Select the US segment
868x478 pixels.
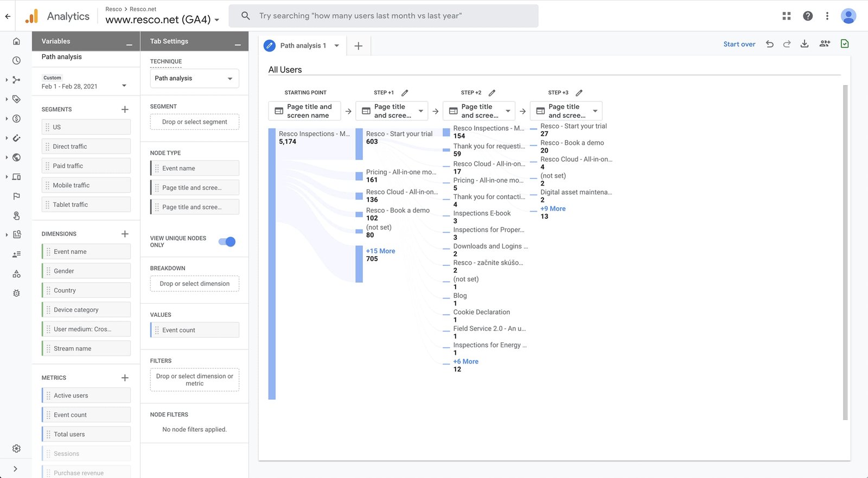coord(86,127)
